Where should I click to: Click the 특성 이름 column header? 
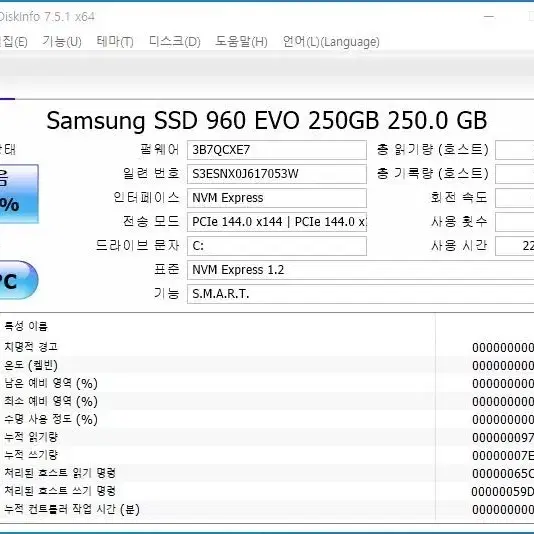pyautogui.click(x=26, y=326)
